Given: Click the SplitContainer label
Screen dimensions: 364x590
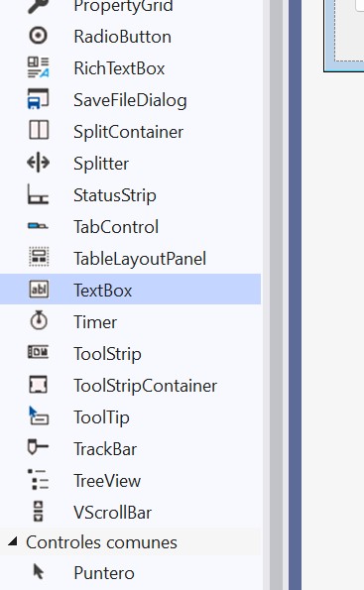Looking at the screenshot, I should coord(128,132).
